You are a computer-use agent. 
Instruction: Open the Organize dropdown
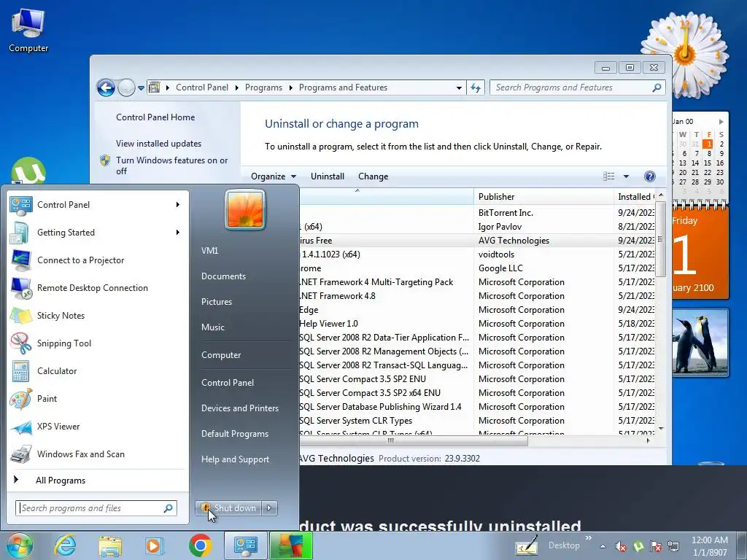pyautogui.click(x=274, y=176)
